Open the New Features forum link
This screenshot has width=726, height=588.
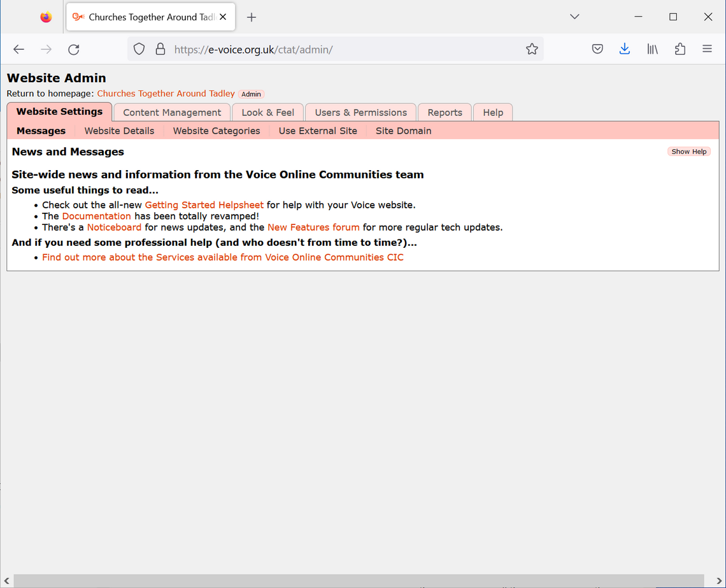point(313,227)
